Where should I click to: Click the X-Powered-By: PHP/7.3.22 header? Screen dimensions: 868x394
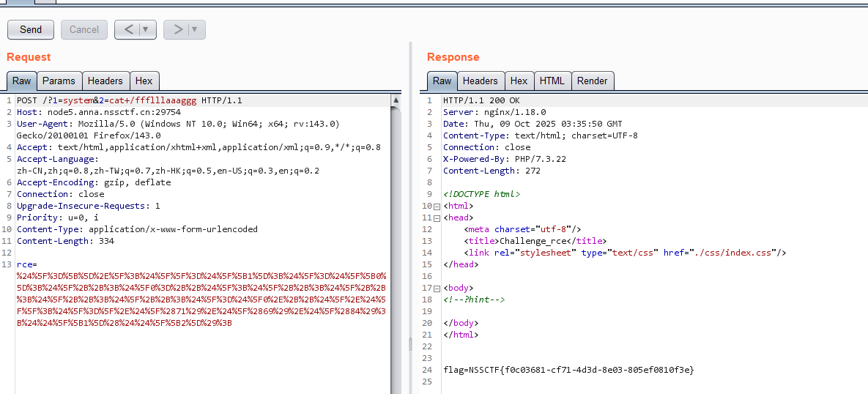[x=504, y=159]
